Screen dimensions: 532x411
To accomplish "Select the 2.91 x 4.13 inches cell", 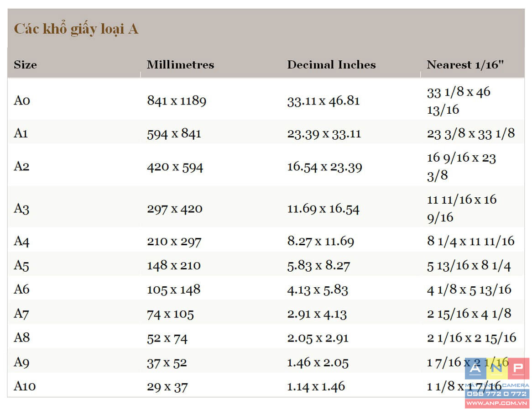I will (x=317, y=314).
